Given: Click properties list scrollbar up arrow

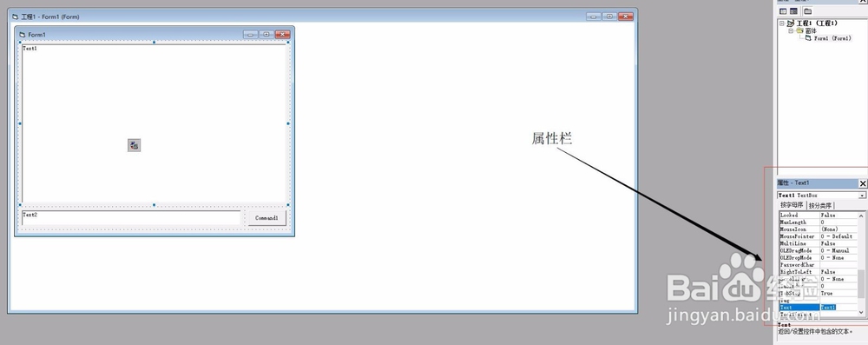Looking at the screenshot, I should point(861,216).
